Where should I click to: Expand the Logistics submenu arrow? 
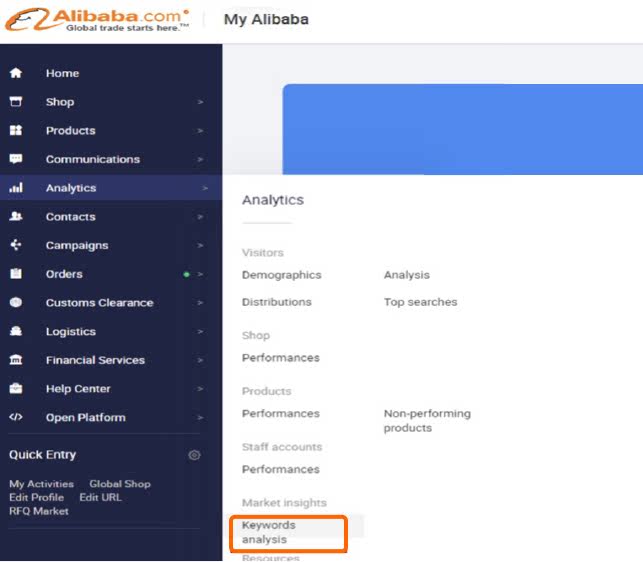(x=200, y=331)
